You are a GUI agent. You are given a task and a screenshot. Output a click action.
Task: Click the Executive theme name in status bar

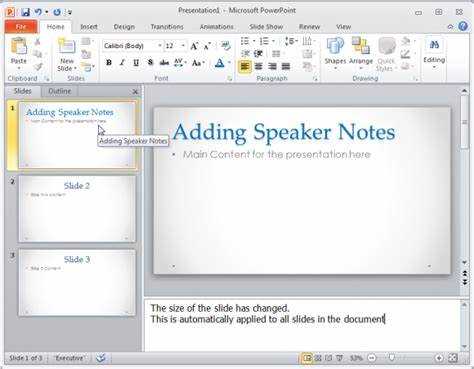69,358
